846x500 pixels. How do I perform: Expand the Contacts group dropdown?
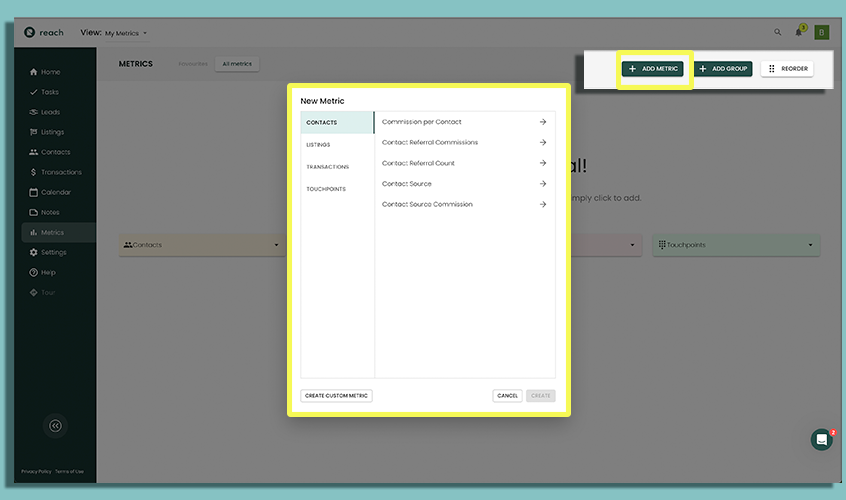277,245
